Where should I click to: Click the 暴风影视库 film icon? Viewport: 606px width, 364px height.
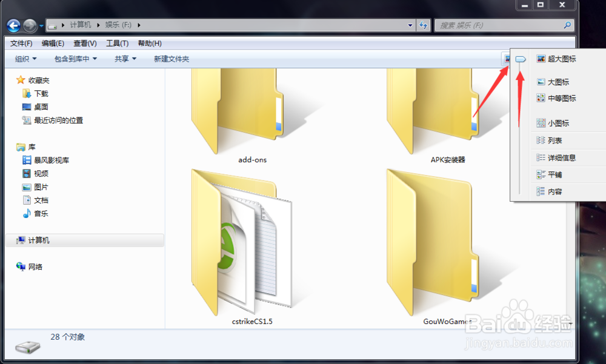point(27,160)
